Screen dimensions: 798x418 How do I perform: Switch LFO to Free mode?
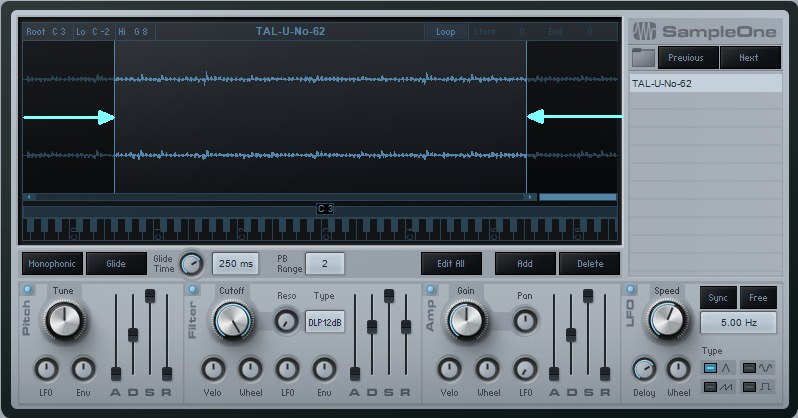pos(758,298)
